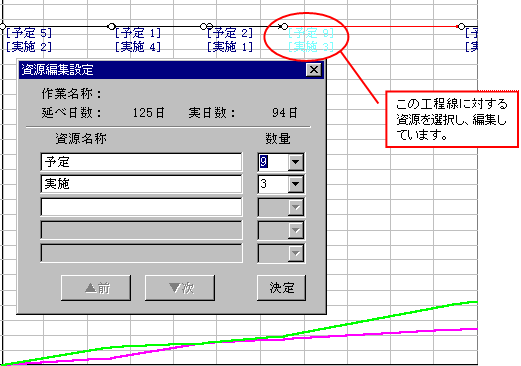Click the [予定 5] label on chart
521x366 pixels.
click(x=29, y=33)
